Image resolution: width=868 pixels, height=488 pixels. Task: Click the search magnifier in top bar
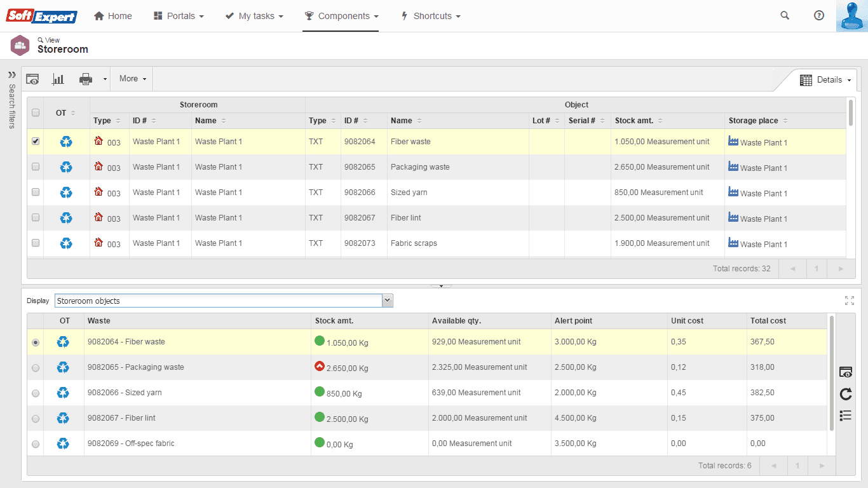pos(785,16)
